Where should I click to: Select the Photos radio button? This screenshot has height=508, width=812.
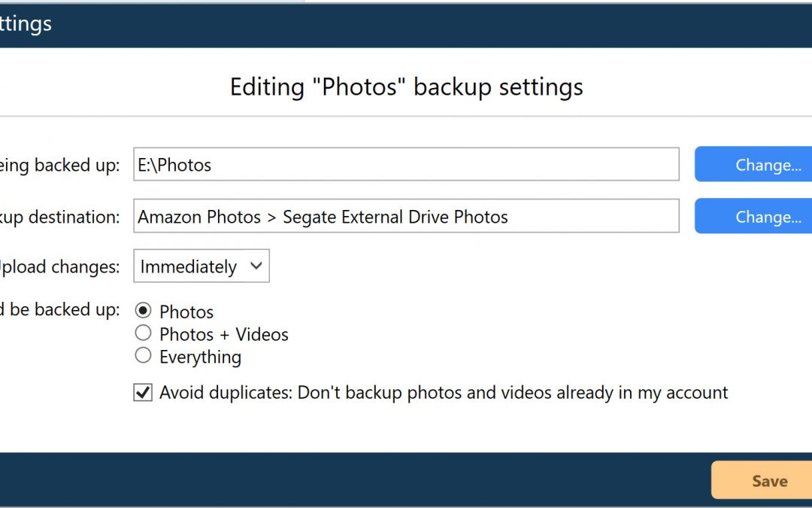143,311
